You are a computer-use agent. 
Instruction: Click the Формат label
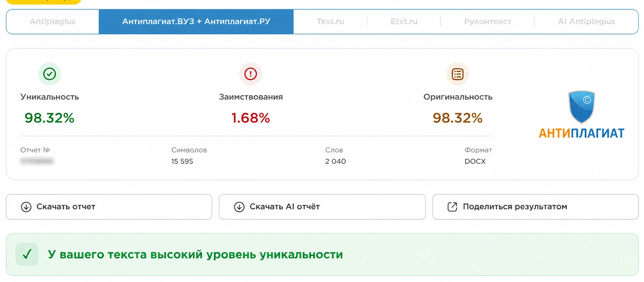(478, 150)
